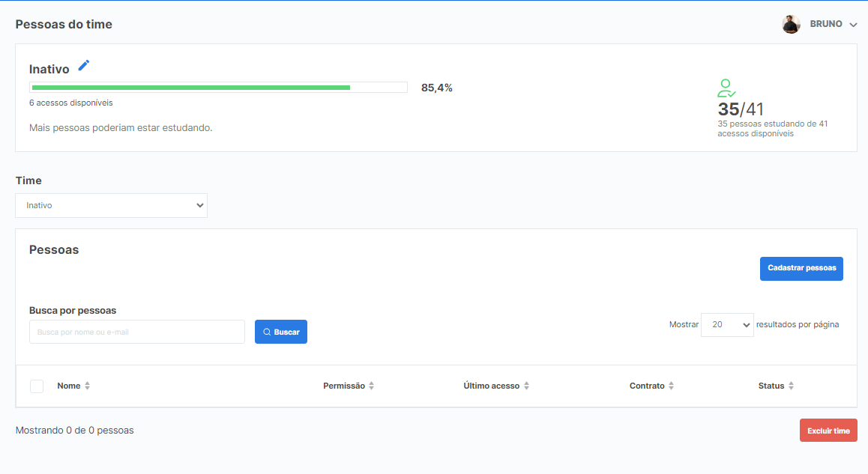Click the sort arrows next to Status
Image resolution: width=868 pixels, height=474 pixels.
pyautogui.click(x=791, y=386)
